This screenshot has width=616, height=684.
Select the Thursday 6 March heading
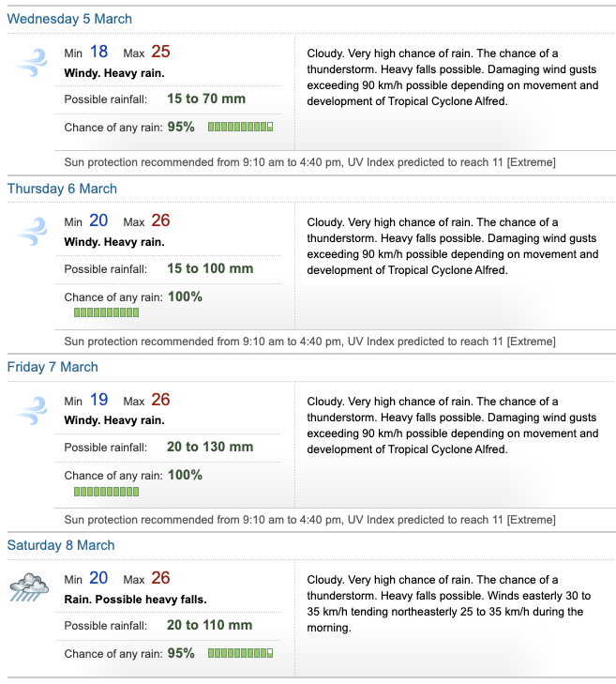tap(62, 189)
